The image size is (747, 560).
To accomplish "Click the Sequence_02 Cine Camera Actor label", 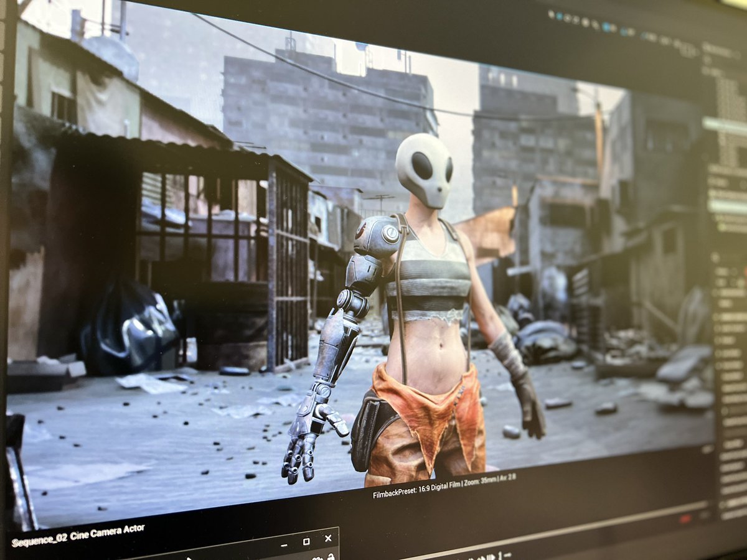I will [78, 535].
